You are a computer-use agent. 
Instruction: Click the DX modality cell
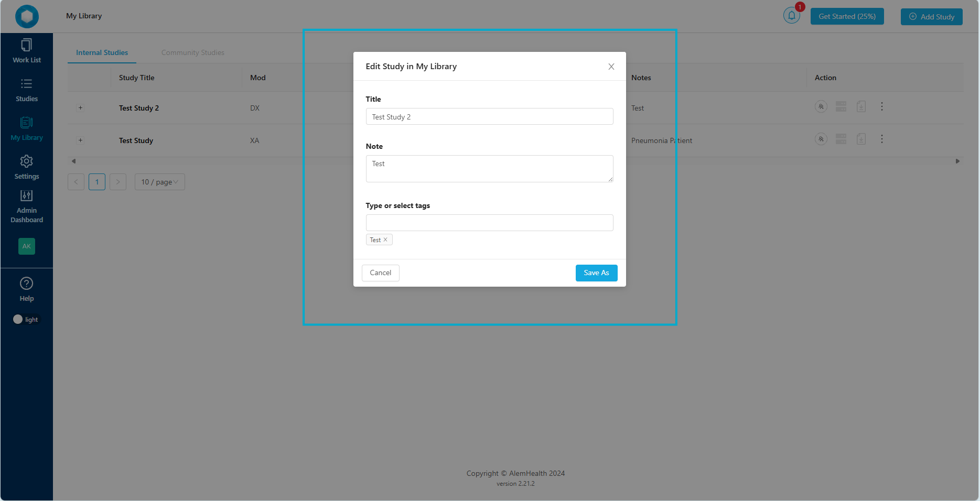pos(255,108)
